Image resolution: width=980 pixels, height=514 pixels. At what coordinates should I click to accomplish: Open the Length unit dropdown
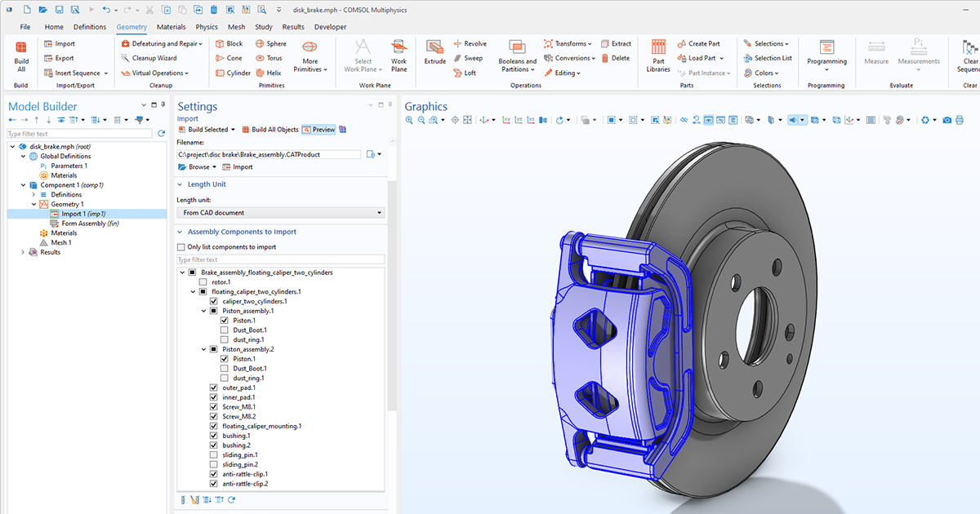click(280, 212)
